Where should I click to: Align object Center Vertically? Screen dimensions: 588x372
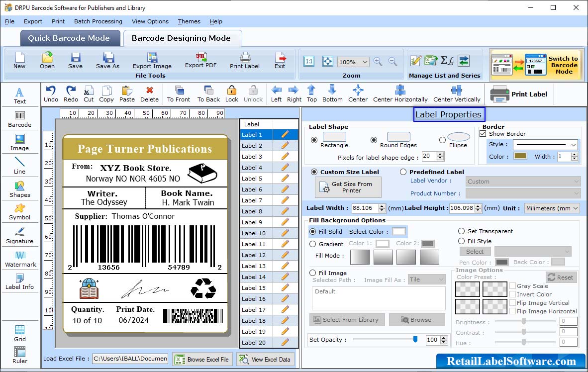[x=457, y=94]
